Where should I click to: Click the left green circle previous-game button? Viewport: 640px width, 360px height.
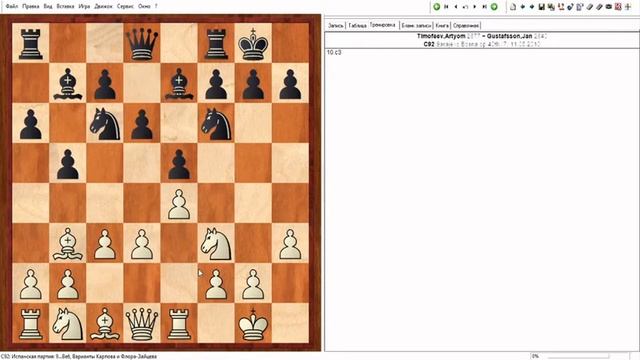coord(436,7)
